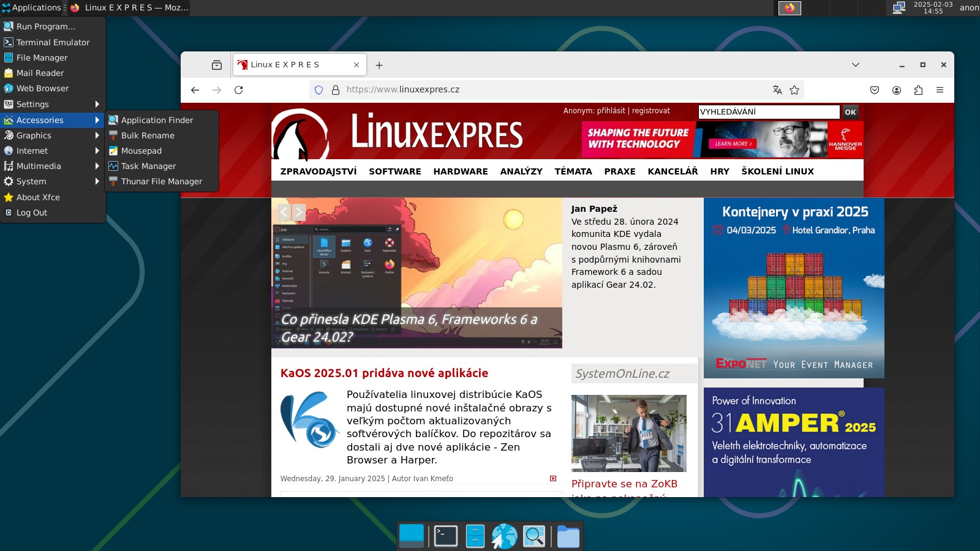
Task: Open the page translation icon in address bar
Action: point(777,90)
